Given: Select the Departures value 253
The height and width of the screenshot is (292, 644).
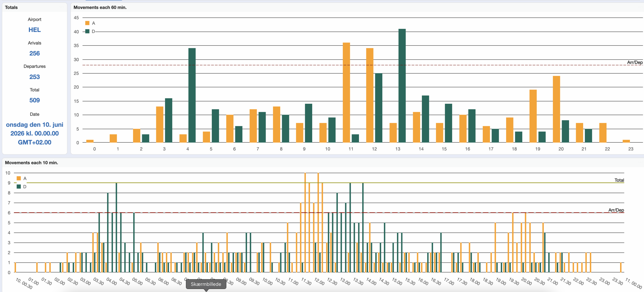Looking at the screenshot, I should [x=34, y=77].
